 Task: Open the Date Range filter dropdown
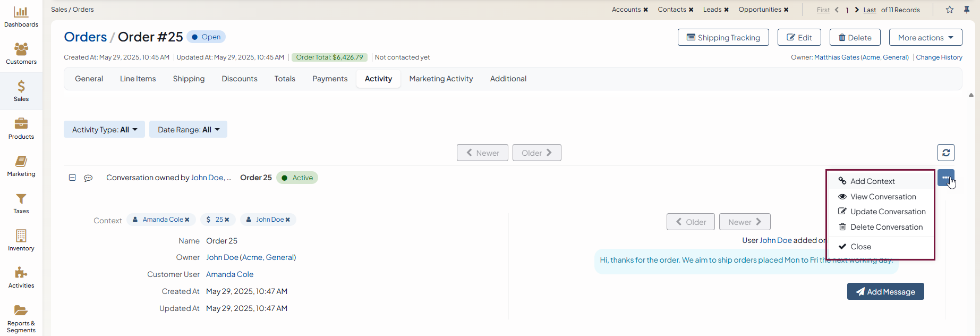click(188, 130)
